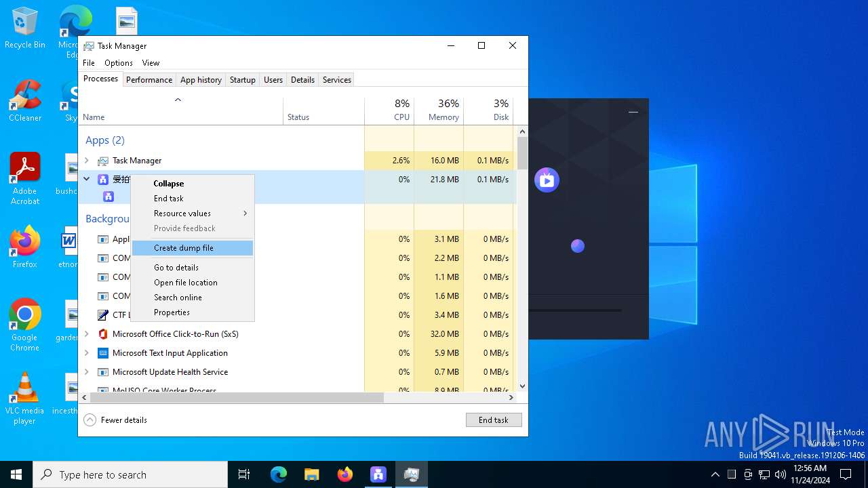The height and width of the screenshot is (488, 868).
Task: Click the video icon in the dark installer window
Action: [547, 180]
